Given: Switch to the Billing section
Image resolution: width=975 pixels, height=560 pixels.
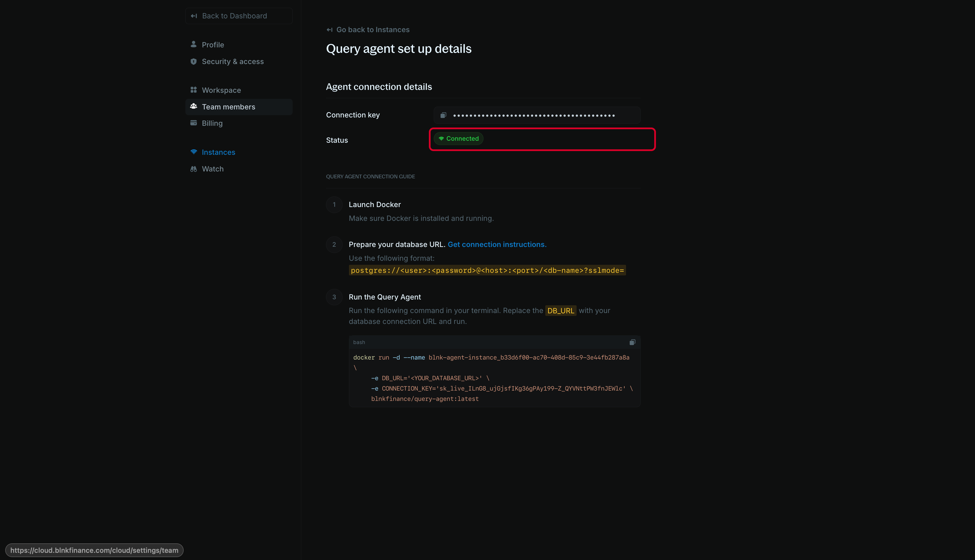Looking at the screenshot, I should click(212, 123).
